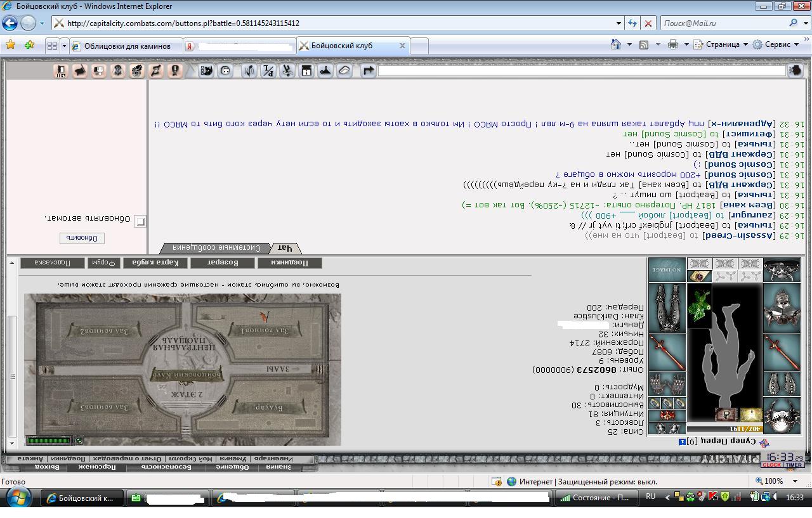
Task: Click the IE Print icon
Action: tap(673, 44)
